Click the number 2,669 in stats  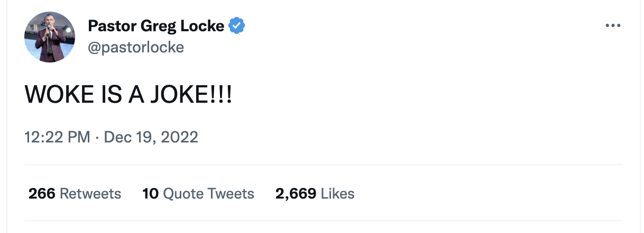(x=296, y=194)
